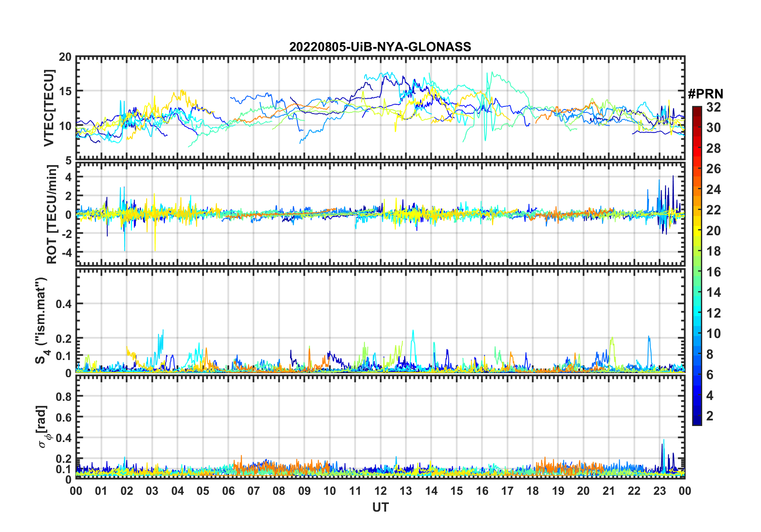The image size is (761, 532).
Task: Click the sigma phi [rad] axis label
Action: [x=43, y=426]
